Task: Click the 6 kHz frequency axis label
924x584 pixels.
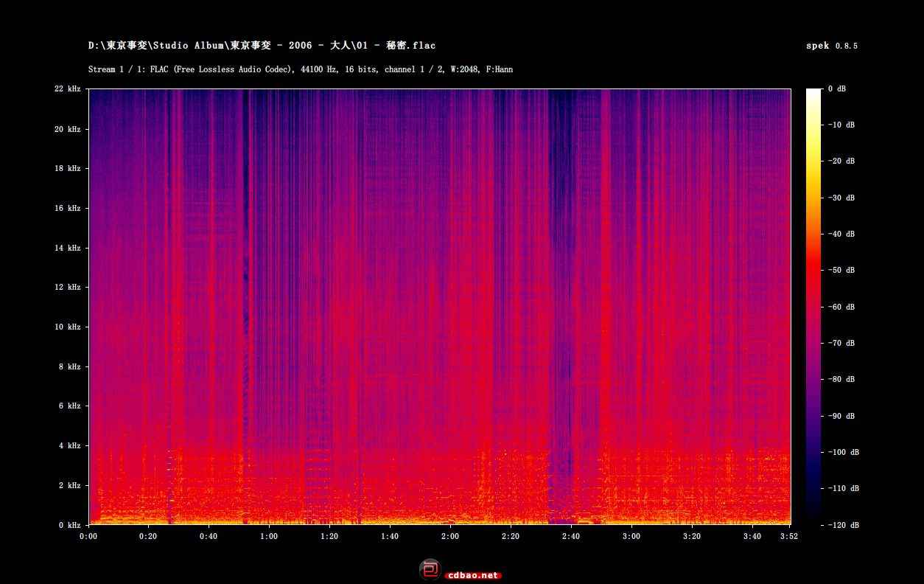Action: point(70,406)
